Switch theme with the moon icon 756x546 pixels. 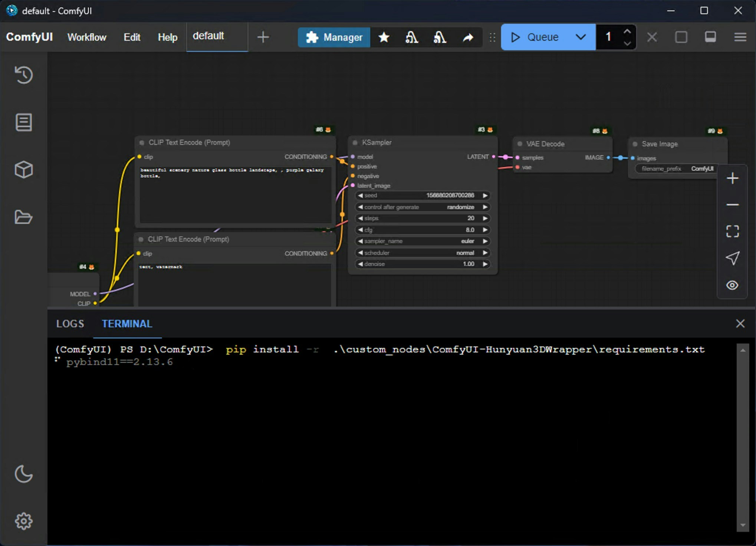pos(24,474)
